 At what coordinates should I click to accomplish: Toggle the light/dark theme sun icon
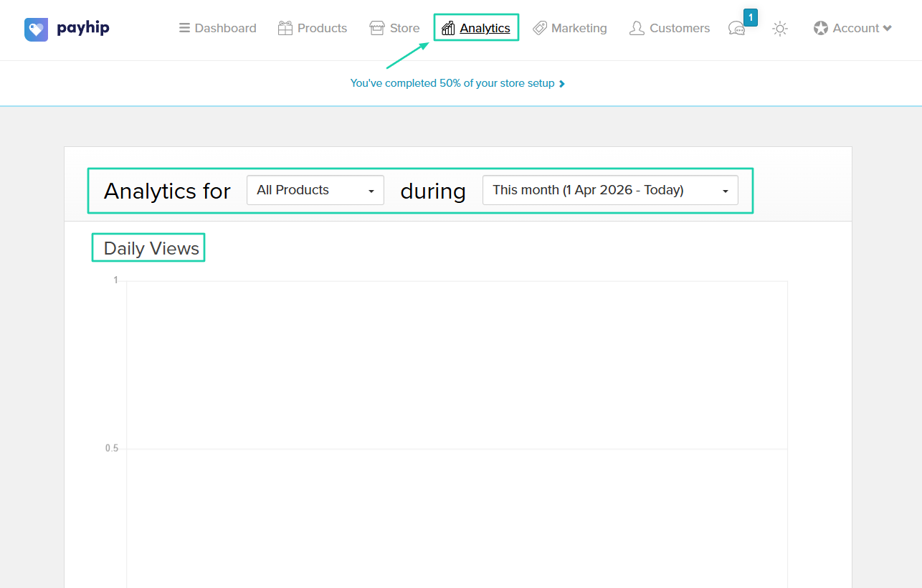click(x=780, y=29)
